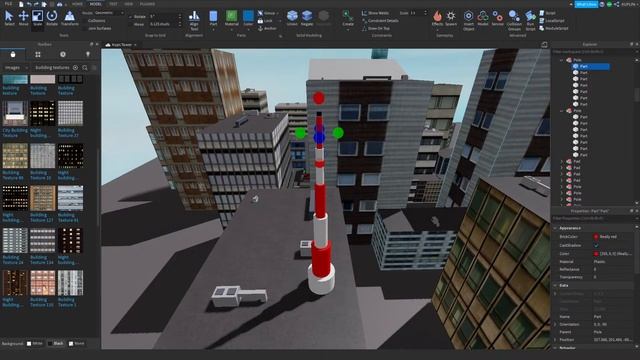640x360 pixels.
Task: Collapse the second Pole model in Explorer
Action: tap(562, 111)
